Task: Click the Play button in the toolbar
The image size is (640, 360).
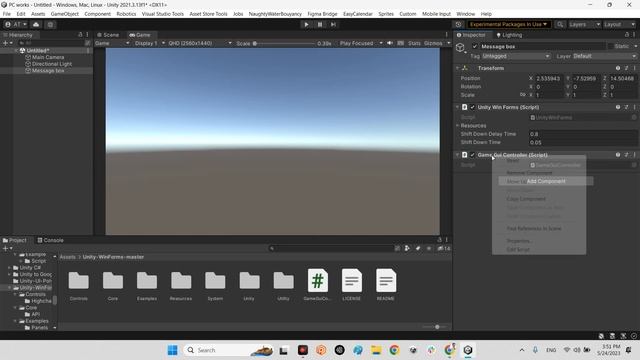Action: point(306,24)
